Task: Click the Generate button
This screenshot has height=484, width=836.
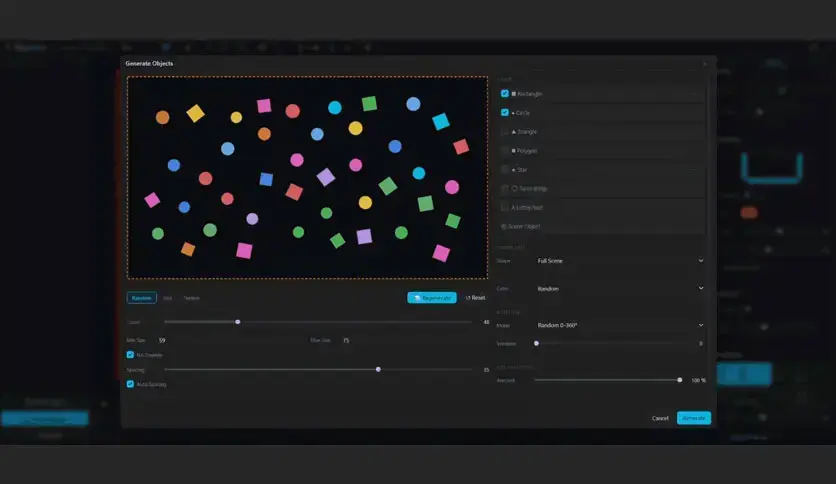Action: pos(694,418)
